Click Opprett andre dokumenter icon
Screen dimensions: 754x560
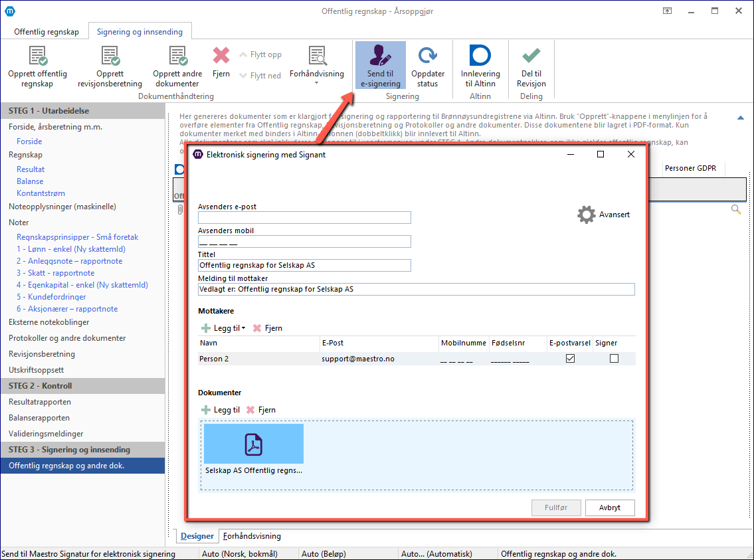coord(177,56)
